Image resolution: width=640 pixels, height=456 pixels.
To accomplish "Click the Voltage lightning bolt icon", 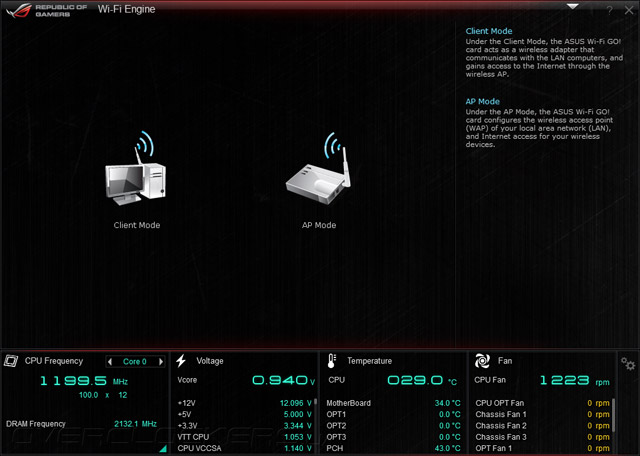I will tap(181, 361).
